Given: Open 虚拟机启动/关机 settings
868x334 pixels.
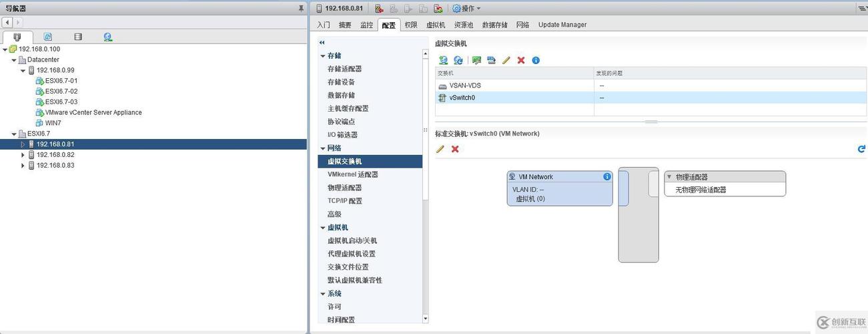Looking at the screenshot, I should point(352,240).
